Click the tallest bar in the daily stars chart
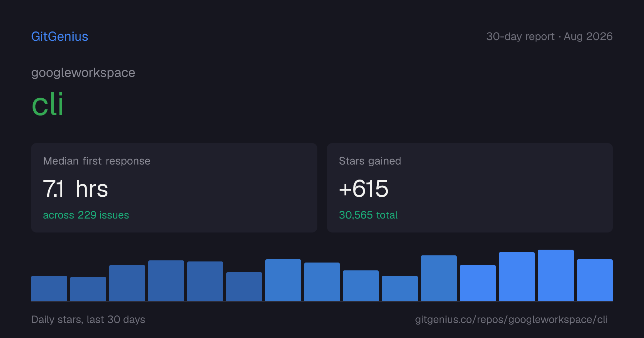This screenshot has width=644, height=338. click(x=556, y=275)
